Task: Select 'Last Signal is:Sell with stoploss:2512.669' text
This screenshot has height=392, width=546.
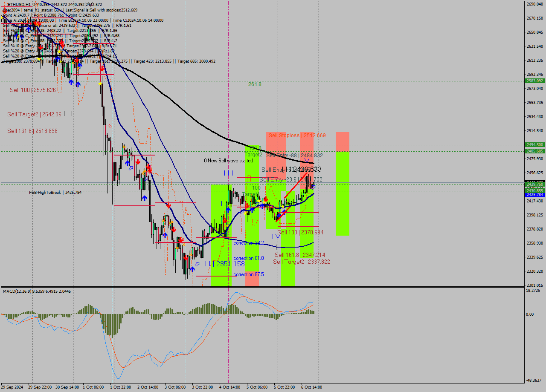Action: point(102,10)
